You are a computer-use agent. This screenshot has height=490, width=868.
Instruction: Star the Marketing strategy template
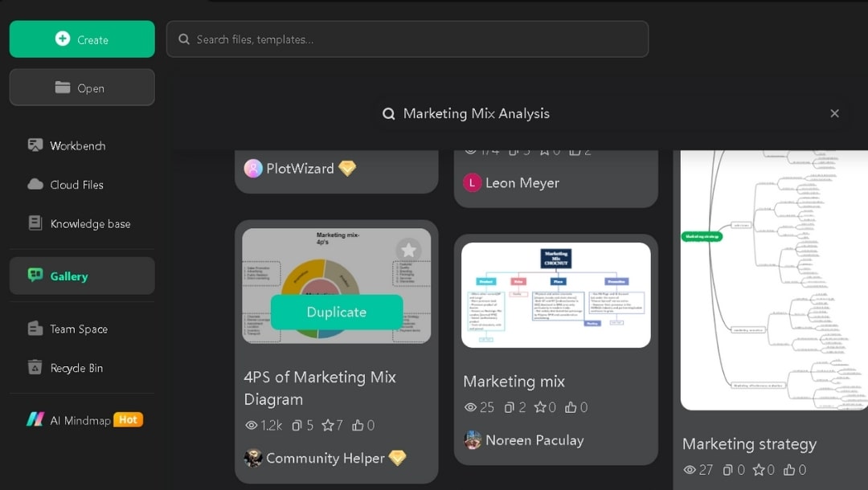coord(760,470)
